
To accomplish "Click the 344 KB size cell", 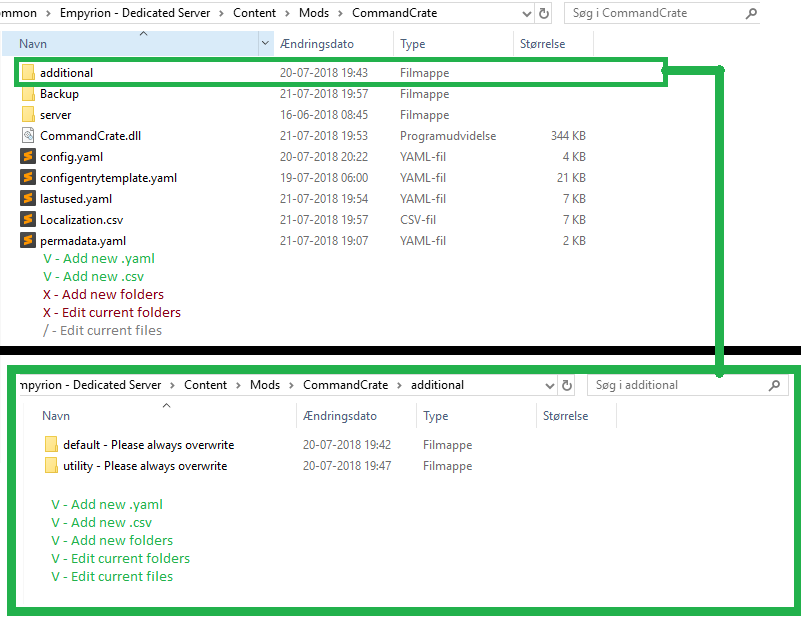I will click(x=568, y=136).
